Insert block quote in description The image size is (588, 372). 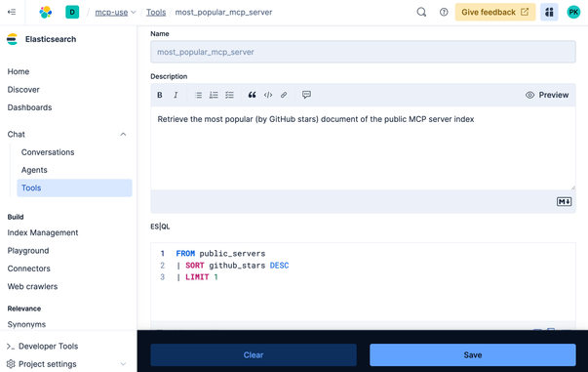(252, 95)
